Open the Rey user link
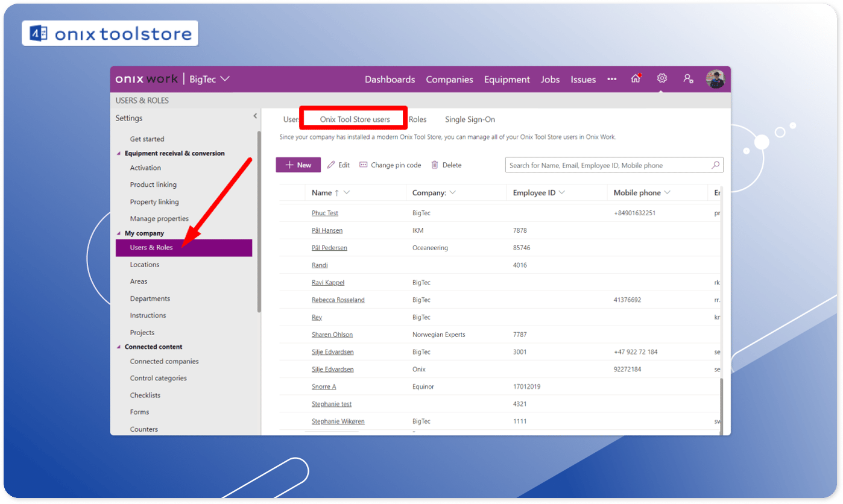This screenshot has height=504, width=843. coord(317,317)
